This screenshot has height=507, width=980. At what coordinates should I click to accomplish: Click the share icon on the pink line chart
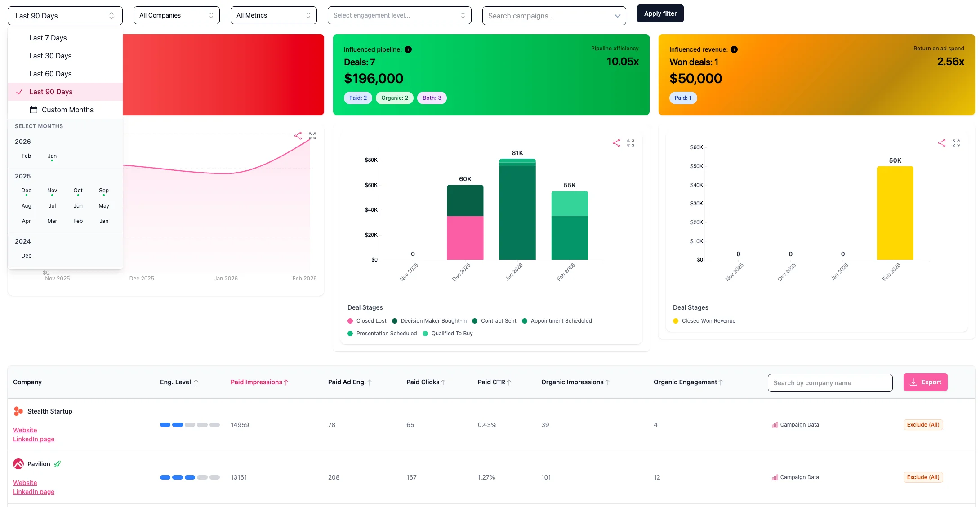[298, 135]
